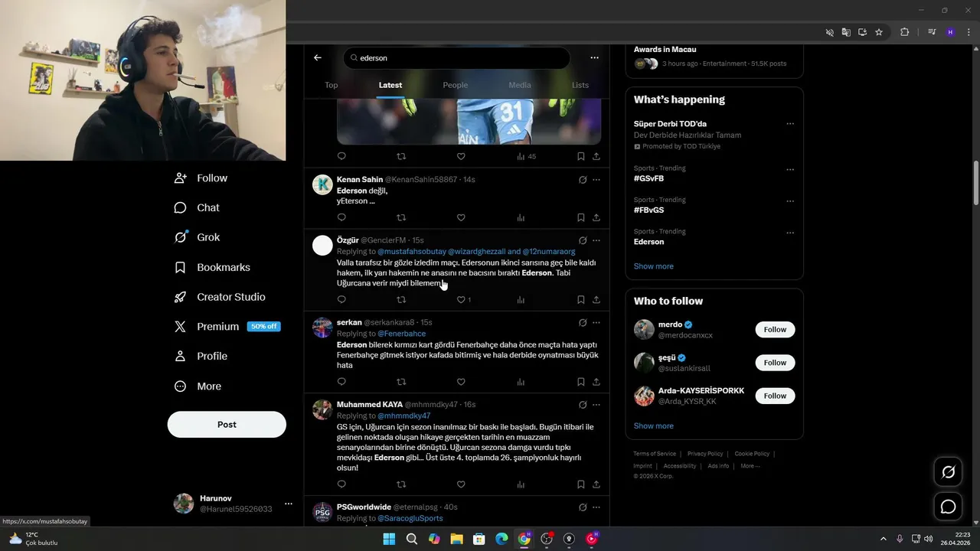Like Kenan Sahin's tweet
The height and width of the screenshot is (551, 980).
[461, 217]
